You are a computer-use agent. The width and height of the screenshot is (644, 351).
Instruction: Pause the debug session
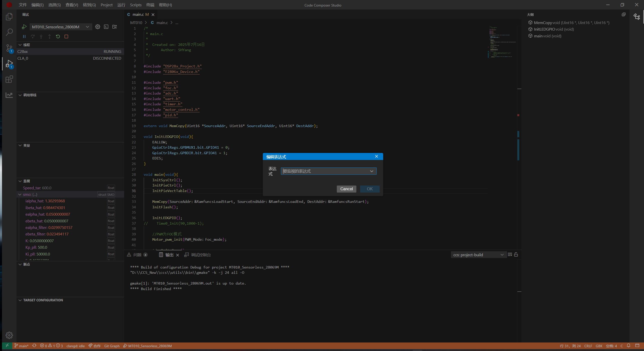point(24,37)
